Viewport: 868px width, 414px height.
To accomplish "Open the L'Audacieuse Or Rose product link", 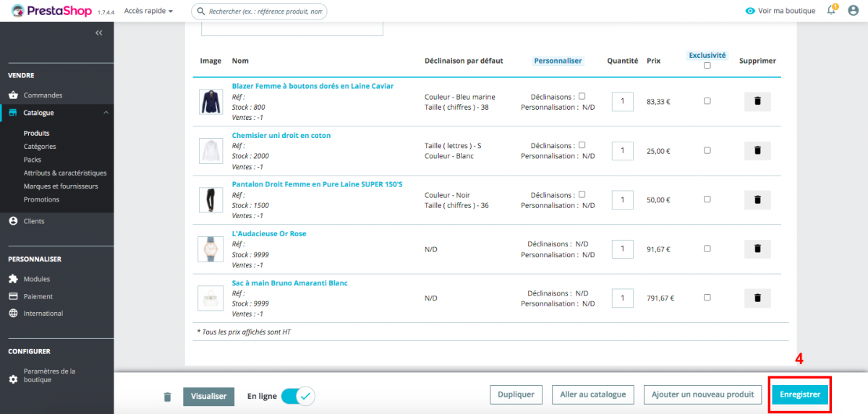I will (x=269, y=233).
